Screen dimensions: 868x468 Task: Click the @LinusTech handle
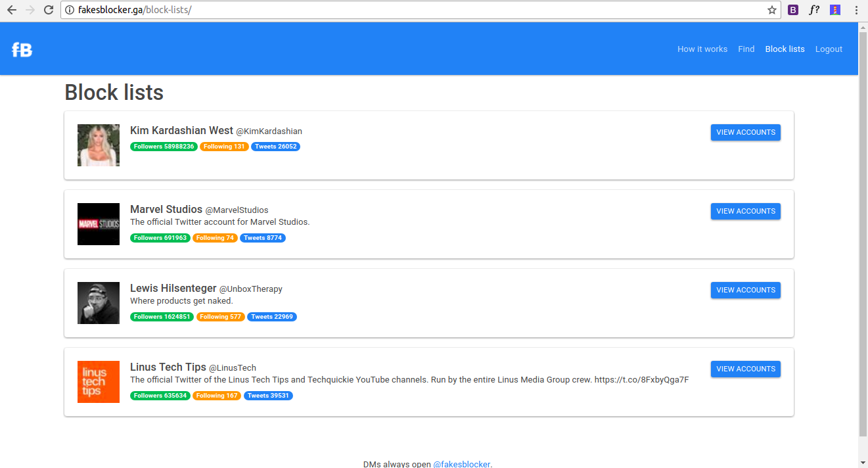point(233,368)
